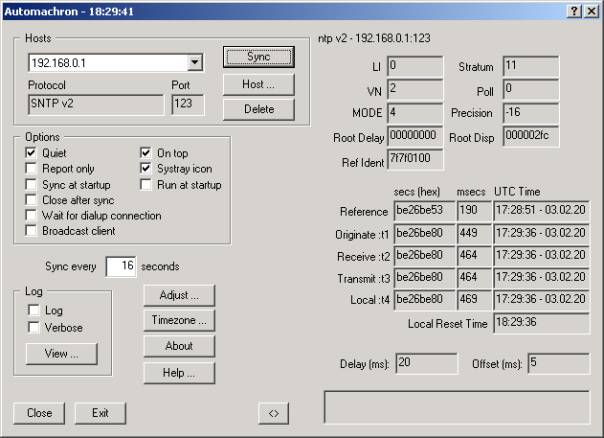
Task: Enable the Report only option
Action: coord(32,169)
